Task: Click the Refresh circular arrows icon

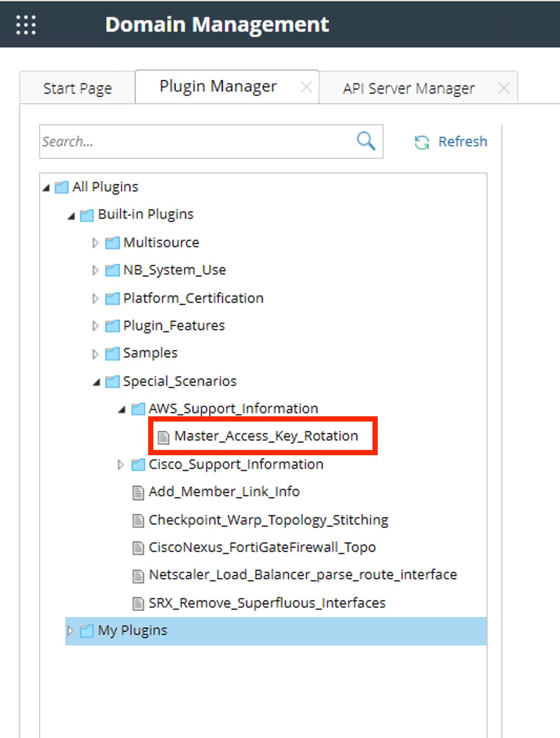Action: coord(421,141)
